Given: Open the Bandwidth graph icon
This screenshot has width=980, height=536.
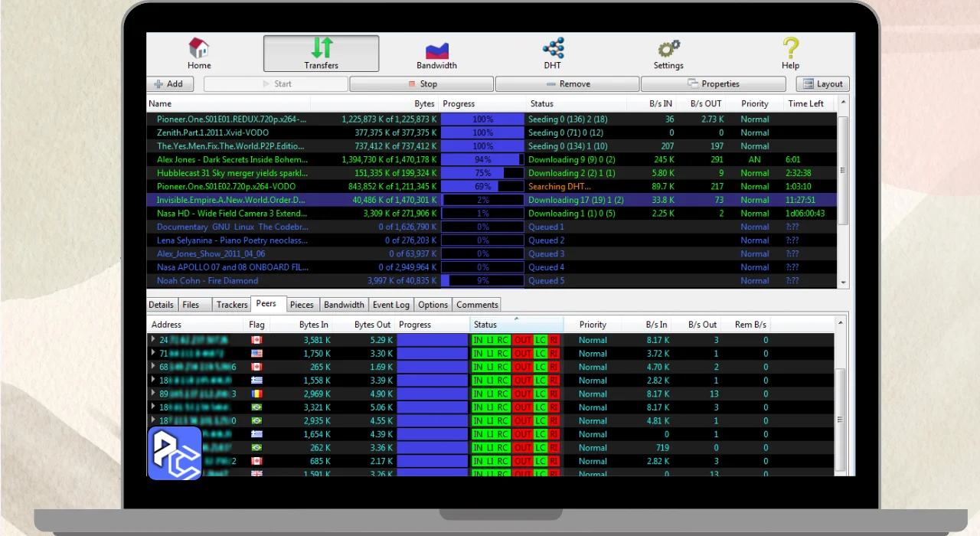Looking at the screenshot, I should coord(436,49).
